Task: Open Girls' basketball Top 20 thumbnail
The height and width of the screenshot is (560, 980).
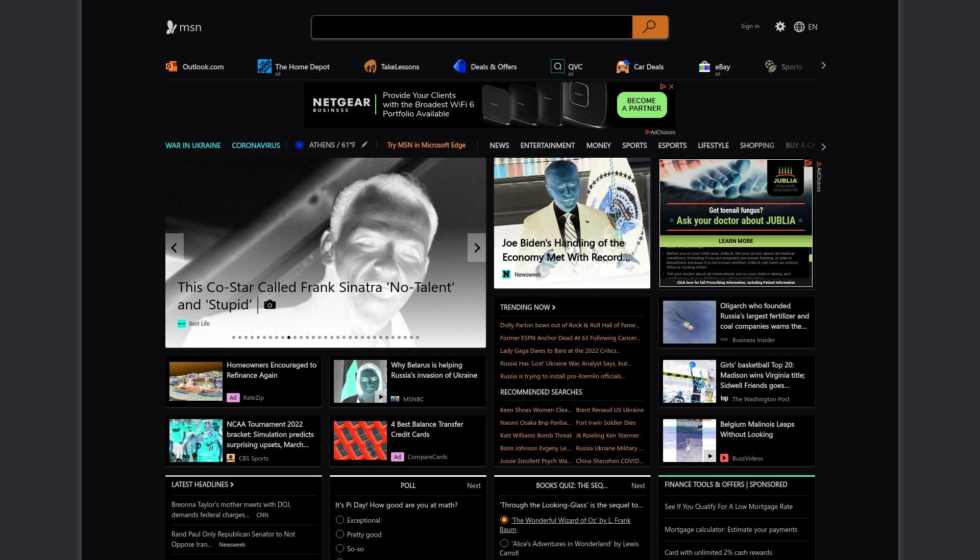Action: coord(689,381)
